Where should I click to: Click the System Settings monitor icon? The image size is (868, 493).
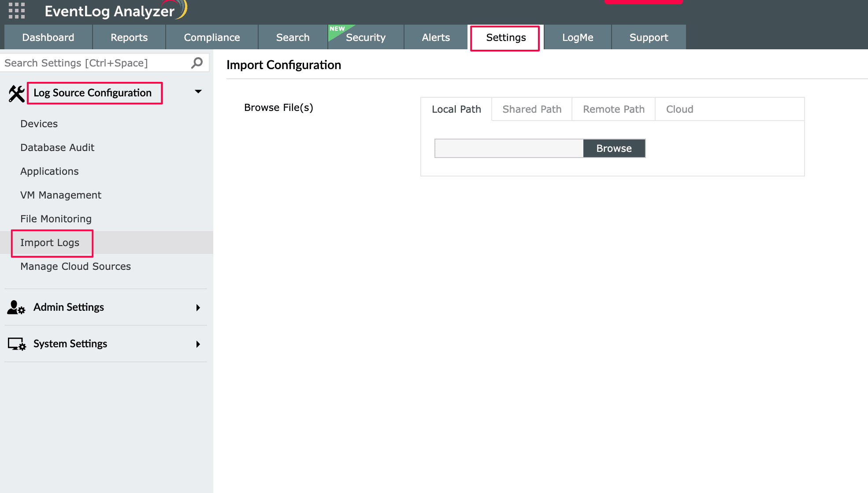pos(17,344)
